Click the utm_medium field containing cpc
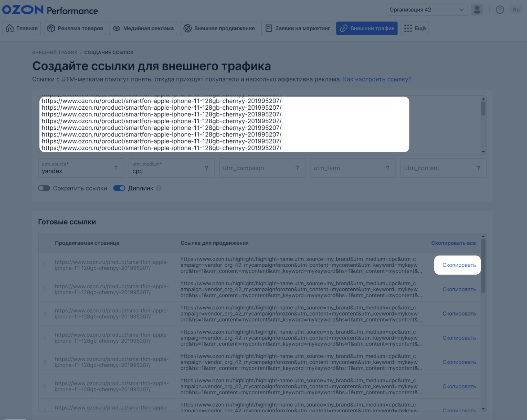Image resolution: width=527 pixels, height=420 pixels. coord(171,168)
